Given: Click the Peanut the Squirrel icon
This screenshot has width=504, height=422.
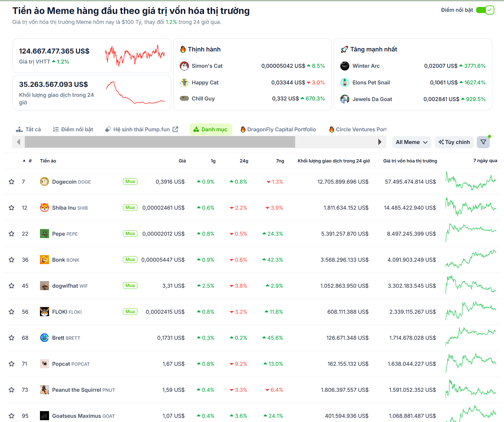Looking at the screenshot, I should coord(44,390).
